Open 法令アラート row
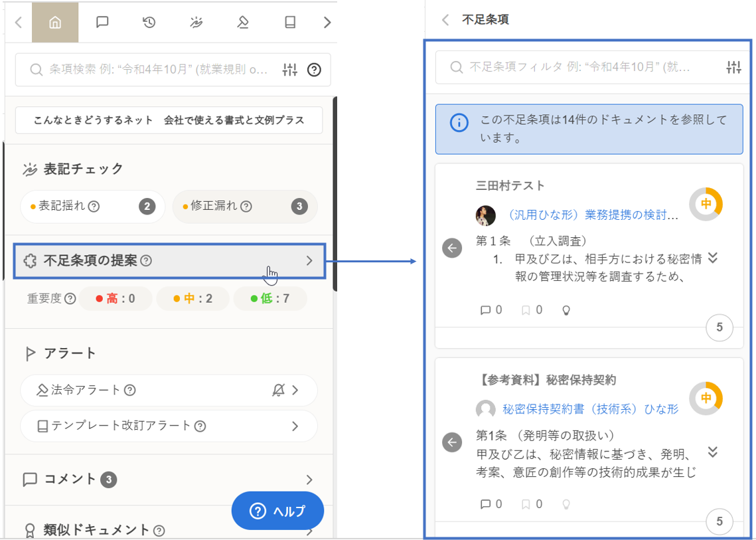The width and height of the screenshot is (756, 540). pyautogui.click(x=169, y=390)
